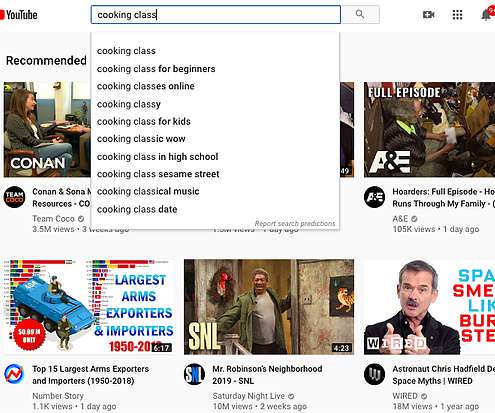Click '105K views • 1 day ago' text
Screen dimensions: 495x413
(436, 229)
